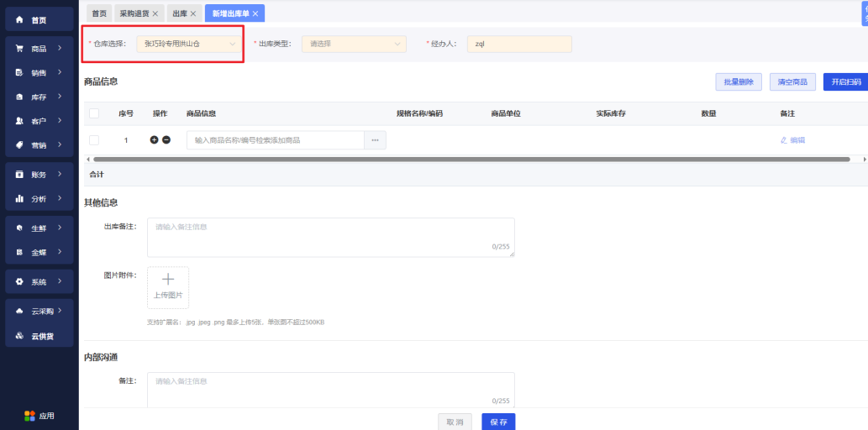Switch to the 首页 tab
This screenshot has height=430, width=868.
coord(99,13)
